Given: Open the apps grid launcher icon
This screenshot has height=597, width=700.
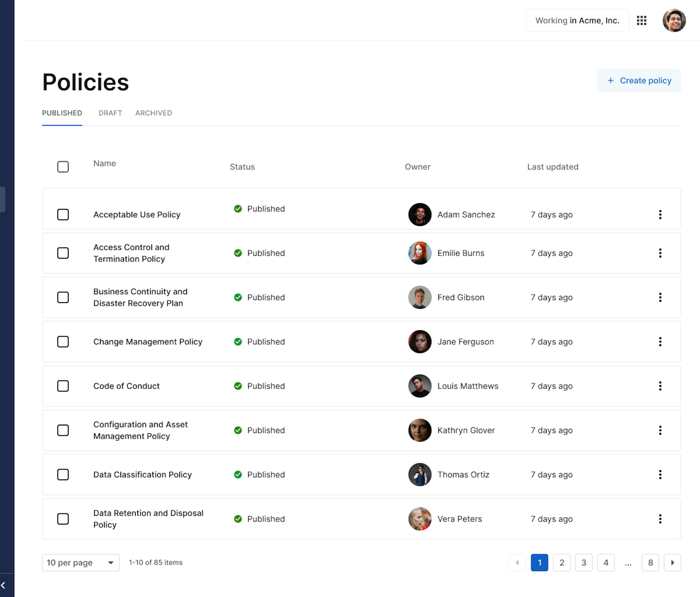Looking at the screenshot, I should (641, 21).
